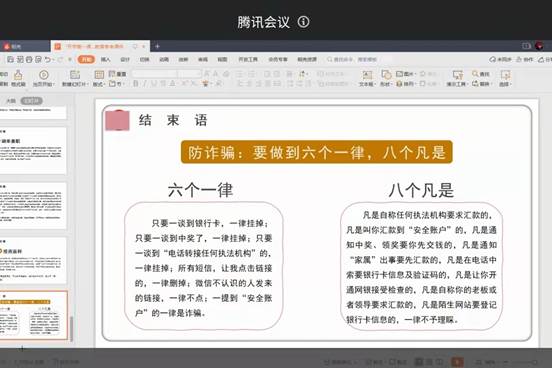Open the 开发工具 ribbon tab
The height and width of the screenshot is (368, 552).
[x=248, y=59]
